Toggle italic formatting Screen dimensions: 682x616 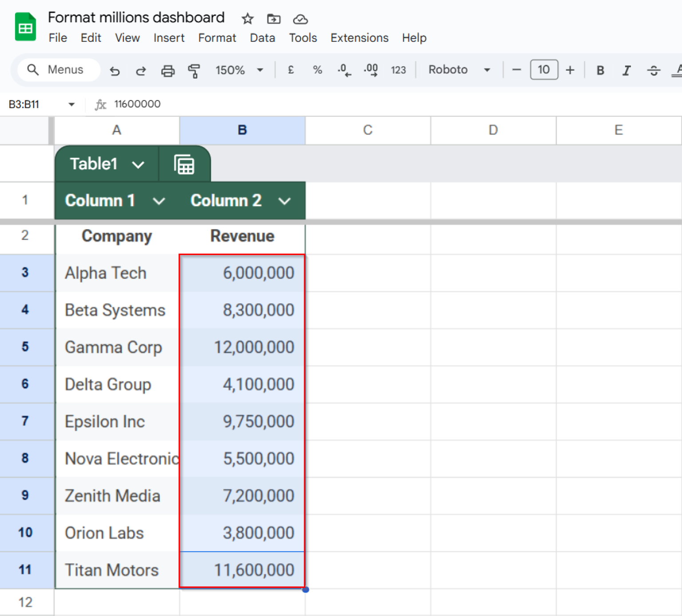coord(626,70)
